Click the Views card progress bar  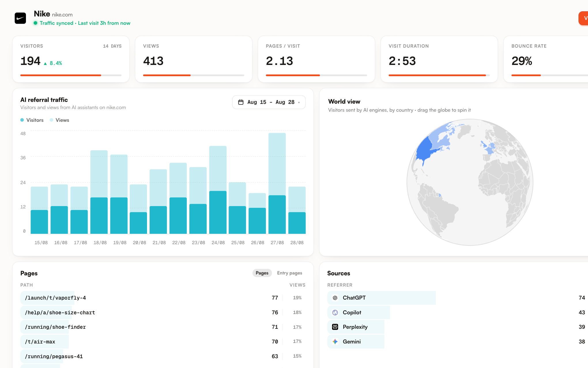pos(194,75)
